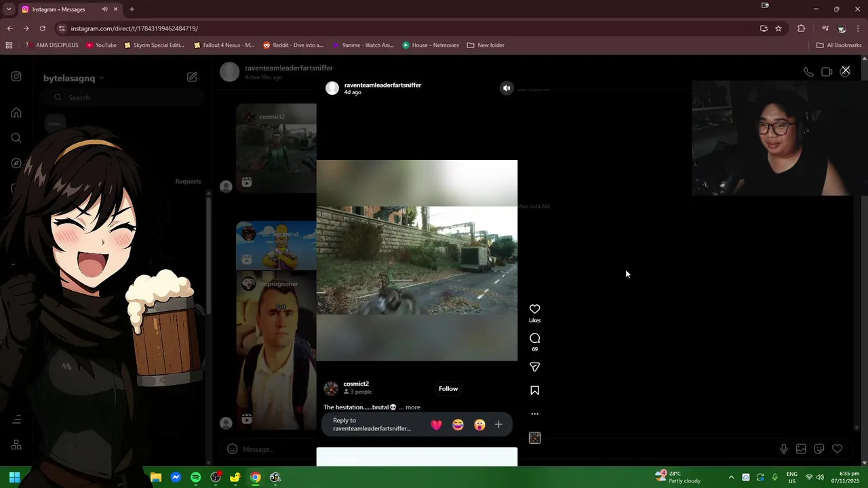This screenshot has width=868, height=488.
Task: Open the man with backpack reel thumbnail
Action: 276,351
